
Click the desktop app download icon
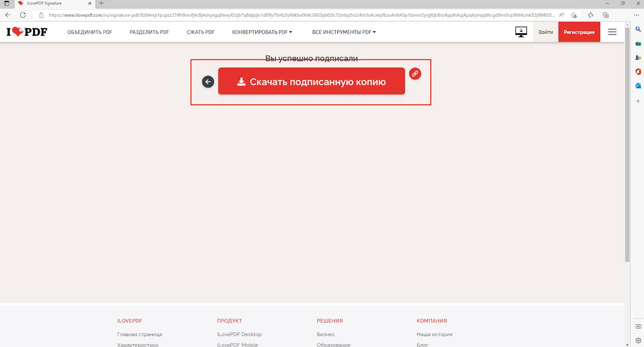pyautogui.click(x=521, y=32)
